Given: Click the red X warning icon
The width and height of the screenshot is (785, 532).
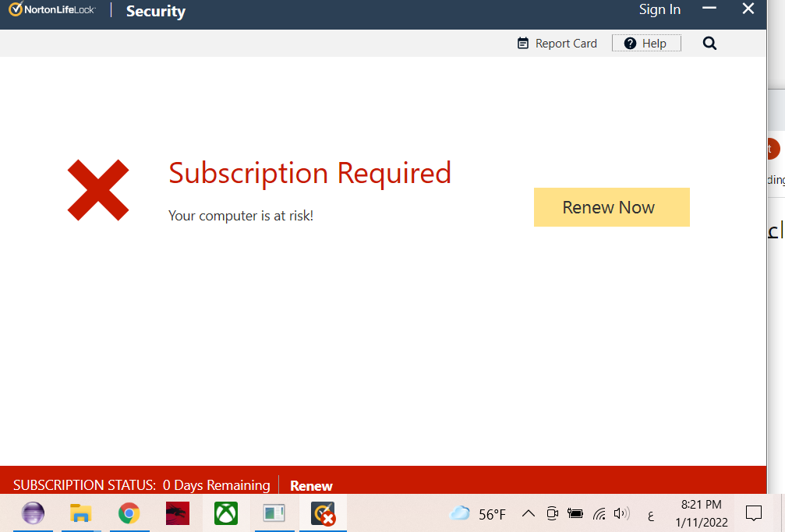Looking at the screenshot, I should click(x=98, y=190).
